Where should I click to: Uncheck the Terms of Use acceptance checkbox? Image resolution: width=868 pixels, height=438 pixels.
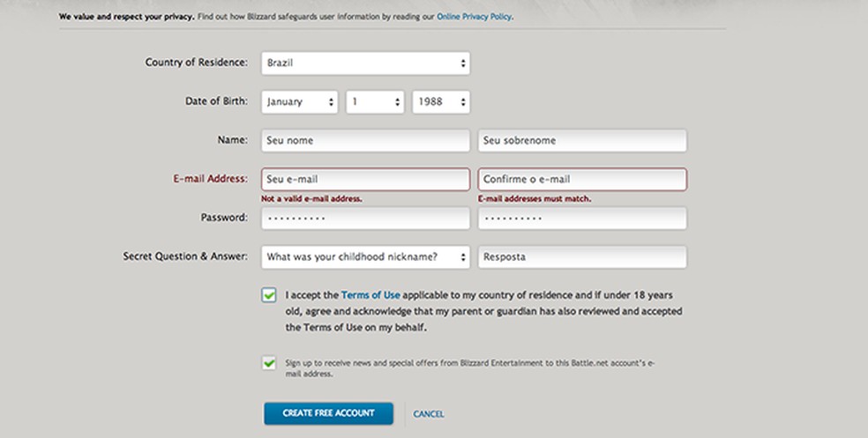click(269, 295)
